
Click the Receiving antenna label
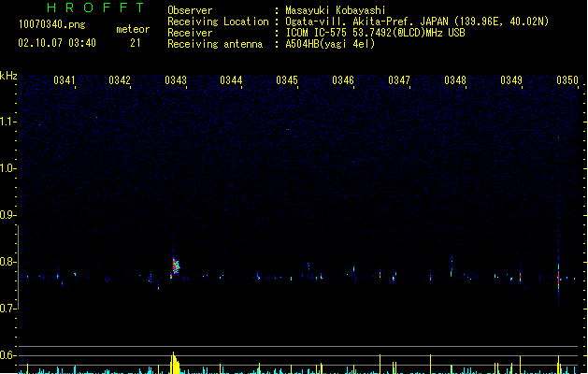(x=215, y=44)
